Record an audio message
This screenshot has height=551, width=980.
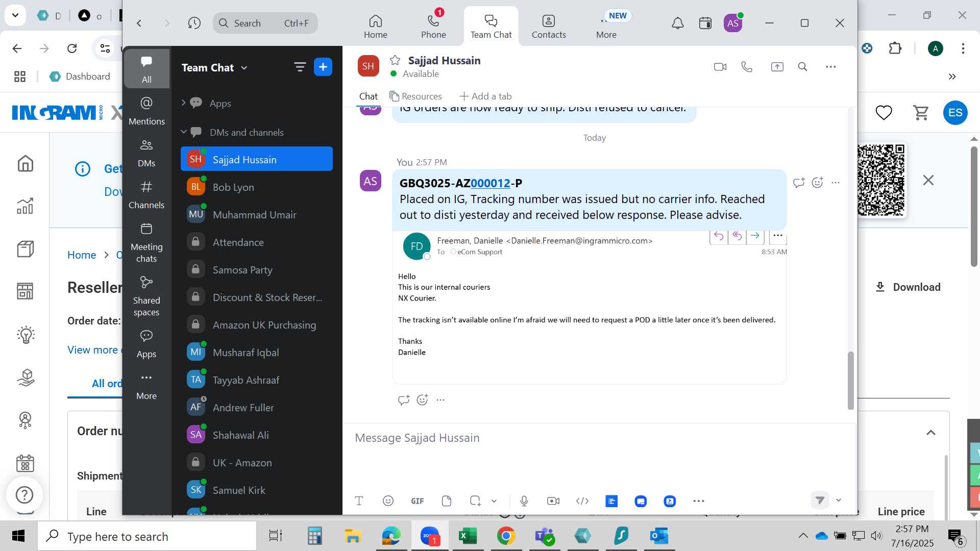524,501
